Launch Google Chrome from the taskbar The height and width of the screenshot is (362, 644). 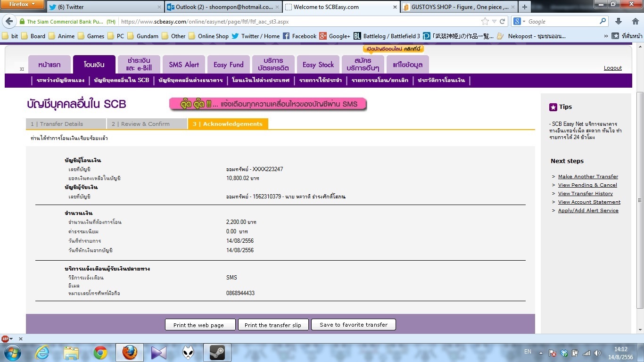[100, 353]
